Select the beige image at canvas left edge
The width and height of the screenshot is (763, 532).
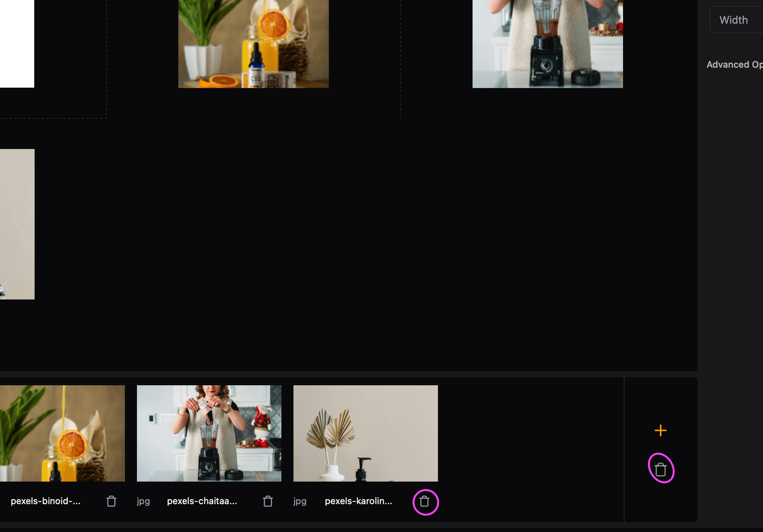point(17,224)
